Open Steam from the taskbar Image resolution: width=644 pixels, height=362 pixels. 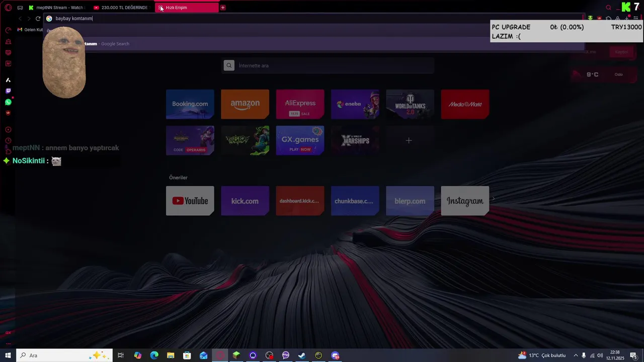point(302,355)
